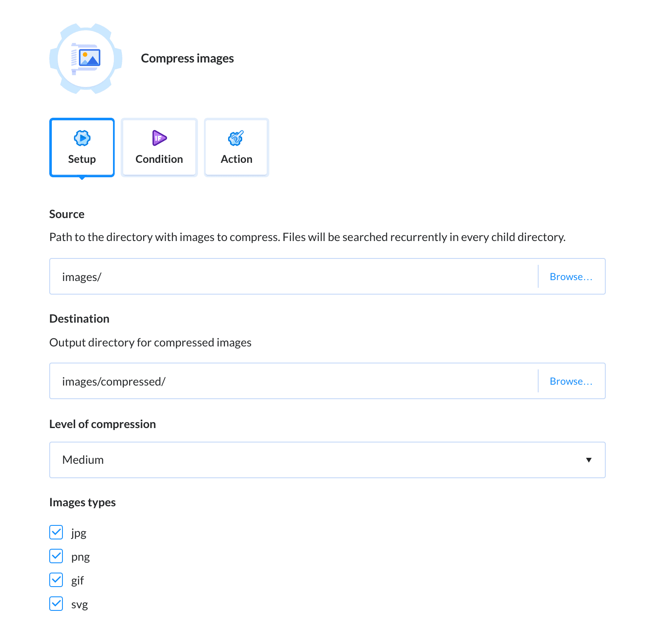655x644 pixels.
Task: Browse for the Destination directory
Action: [x=571, y=381]
